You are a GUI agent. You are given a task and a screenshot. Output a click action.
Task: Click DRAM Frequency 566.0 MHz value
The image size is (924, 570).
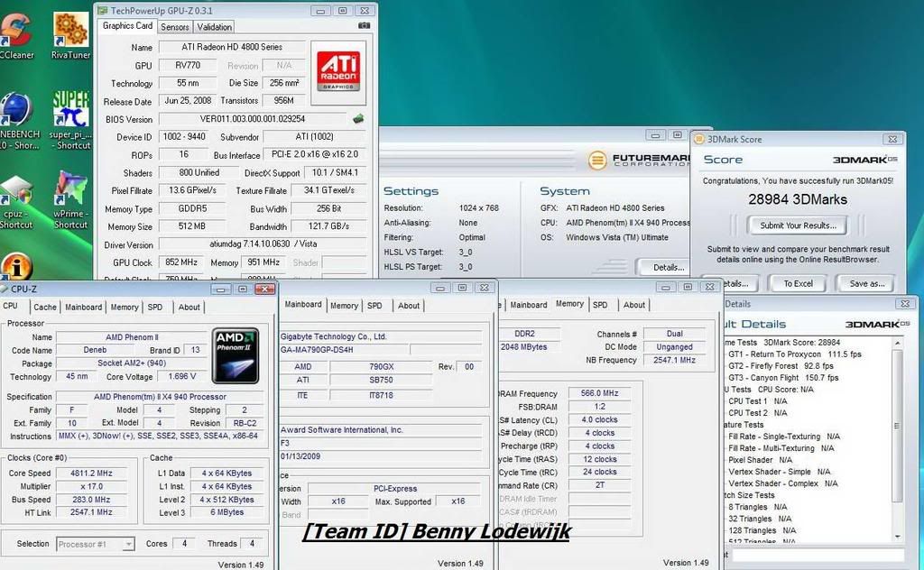[600, 393]
